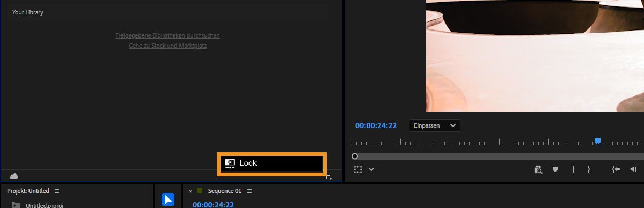
Task: Choose the Look entry in the popup menu
Action: point(272,164)
